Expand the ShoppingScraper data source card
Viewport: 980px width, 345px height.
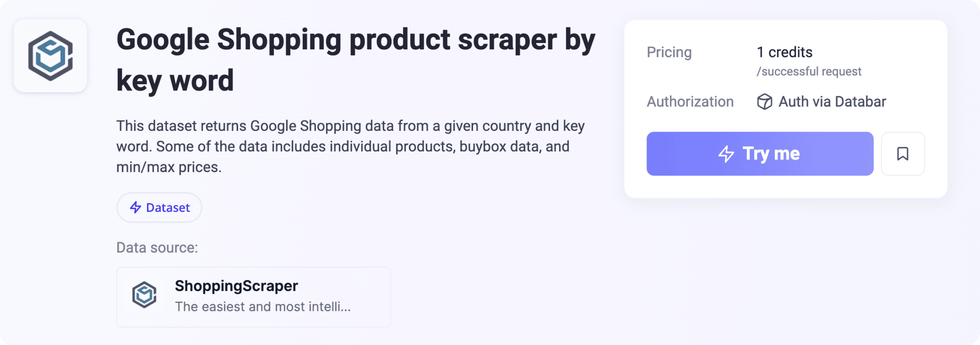(x=253, y=296)
